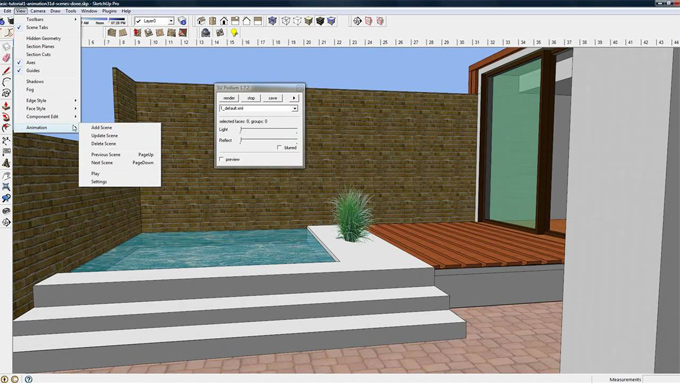
Task: Adjust the Podium Reflect slider
Action: pyautogui.click(x=269, y=141)
